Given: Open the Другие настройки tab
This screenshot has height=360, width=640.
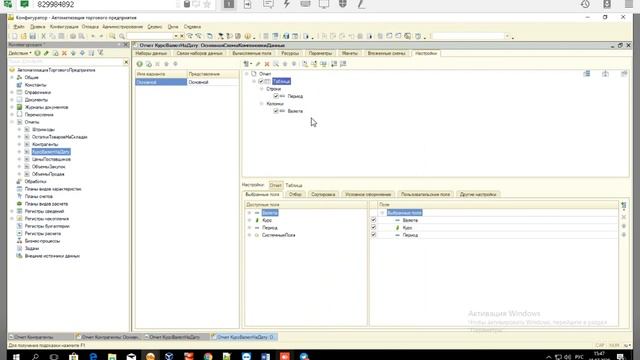Looking at the screenshot, I should [478, 194].
